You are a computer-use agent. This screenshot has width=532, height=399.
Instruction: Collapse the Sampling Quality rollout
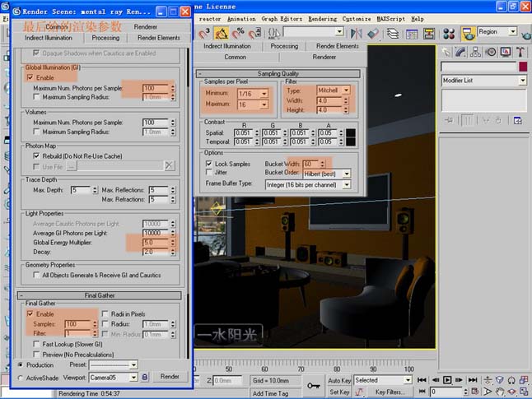tap(278, 73)
